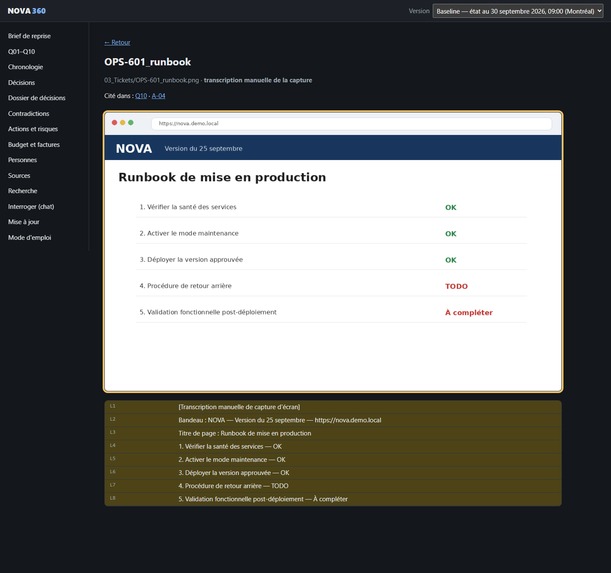
Task: Open Dossier de décisions
Action: point(37,98)
